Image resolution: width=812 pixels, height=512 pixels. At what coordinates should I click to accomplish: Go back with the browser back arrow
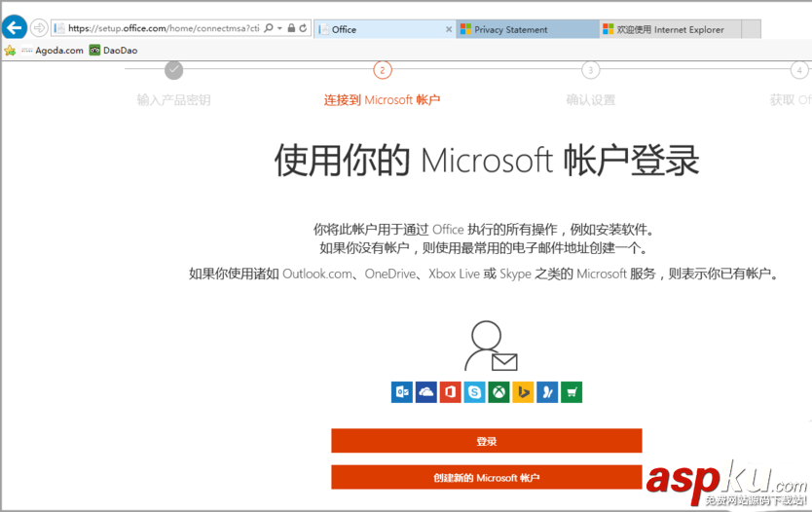pyautogui.click(x=15, y=27)
